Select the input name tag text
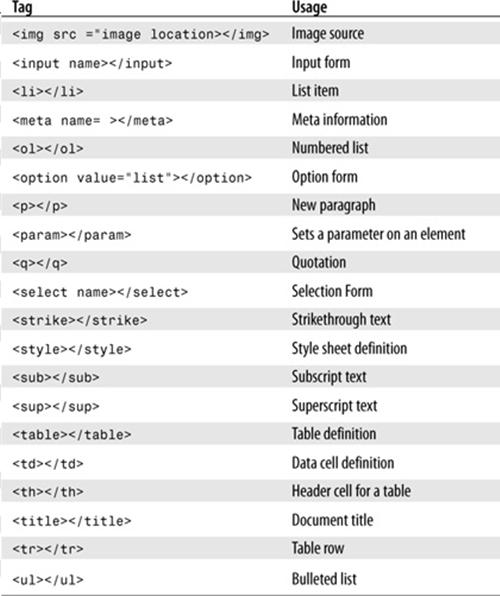 point(92,63)
